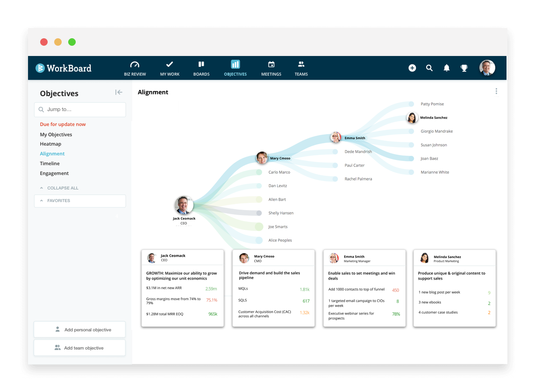Collapse all with the COLLAPSE ALL chevron

[42, 188]
